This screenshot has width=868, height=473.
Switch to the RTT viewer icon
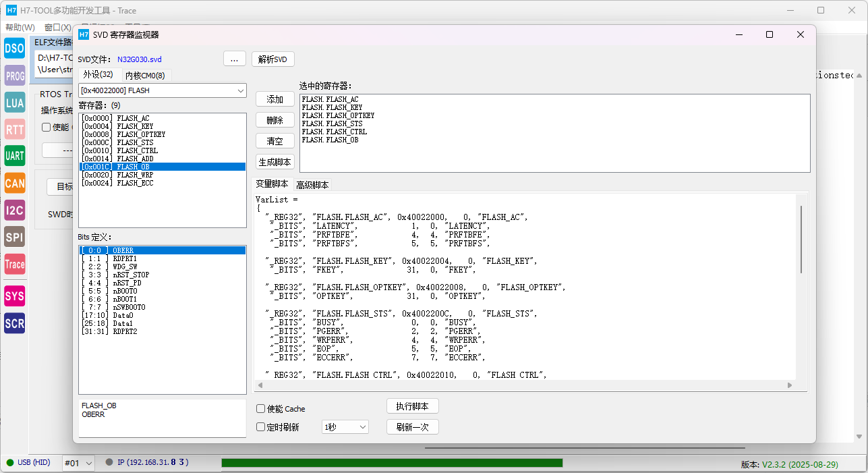[x=14, y=129]
